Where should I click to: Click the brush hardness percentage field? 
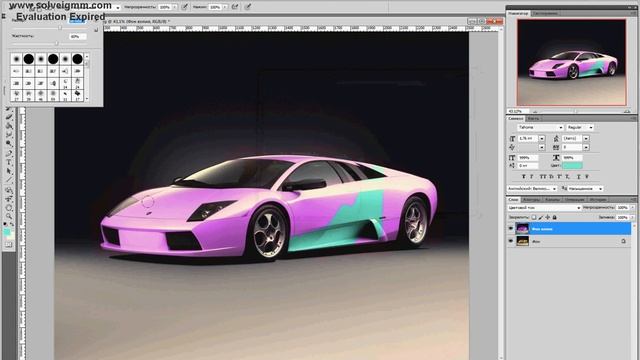point(77,36)
